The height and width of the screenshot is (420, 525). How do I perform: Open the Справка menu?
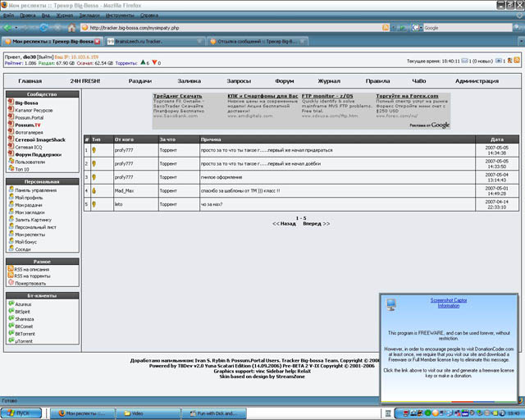click(x=149, y=16)
